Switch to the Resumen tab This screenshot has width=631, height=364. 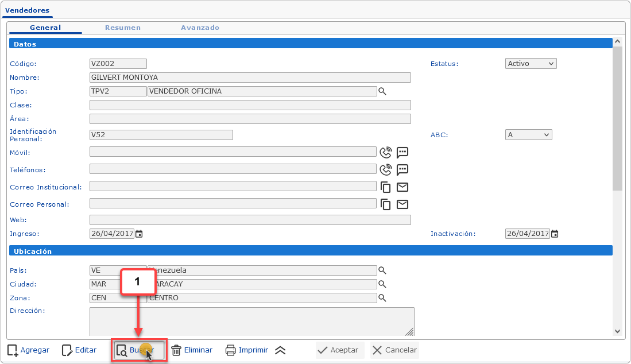122,28
